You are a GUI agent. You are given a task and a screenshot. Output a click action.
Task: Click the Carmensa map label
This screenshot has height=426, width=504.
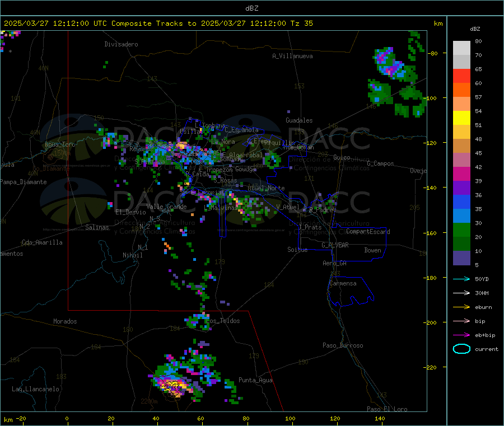point(343,283)
